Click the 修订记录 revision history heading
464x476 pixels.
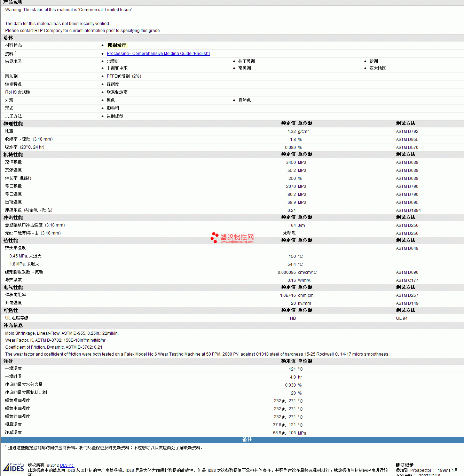click(x=405, y=465)
